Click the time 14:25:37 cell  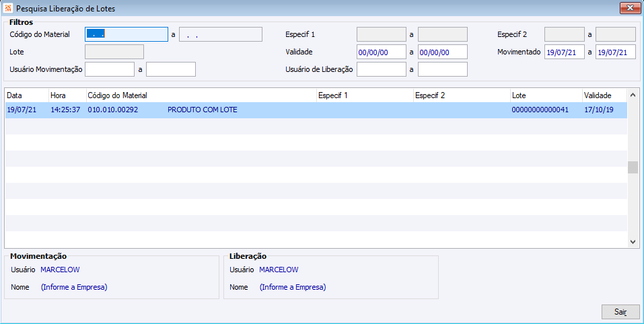65,110
